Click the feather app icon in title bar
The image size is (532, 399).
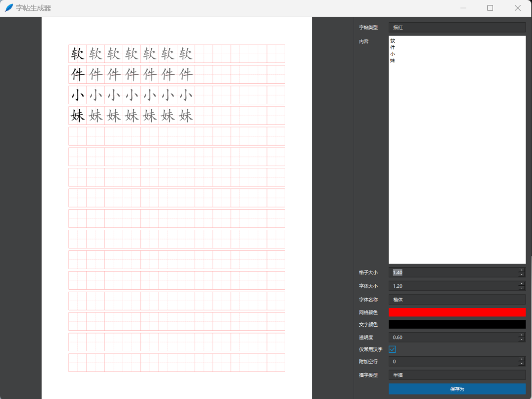pos(9,8)
